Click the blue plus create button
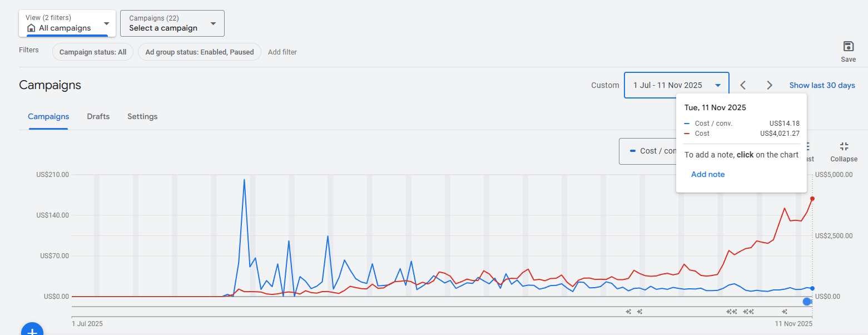 32,331
